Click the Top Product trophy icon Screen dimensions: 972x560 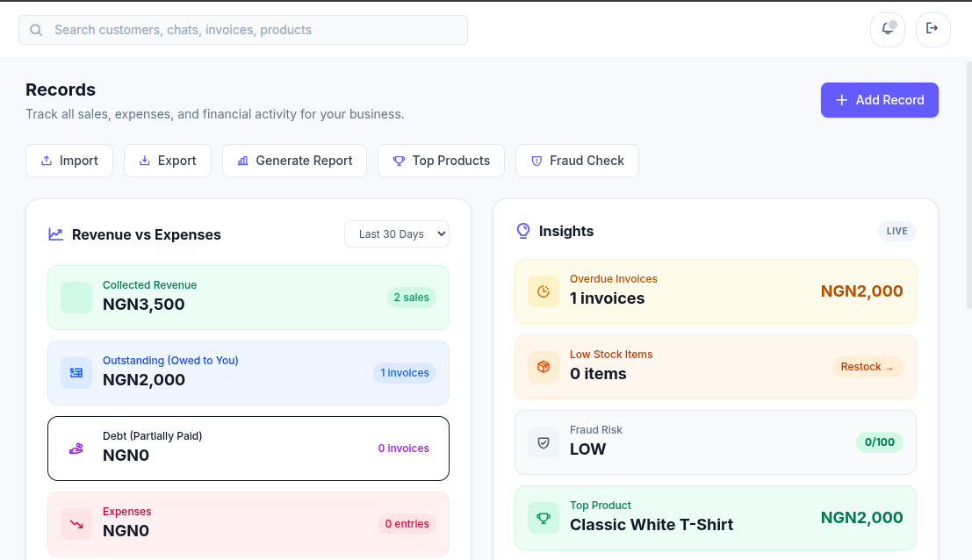click(543, 519)
